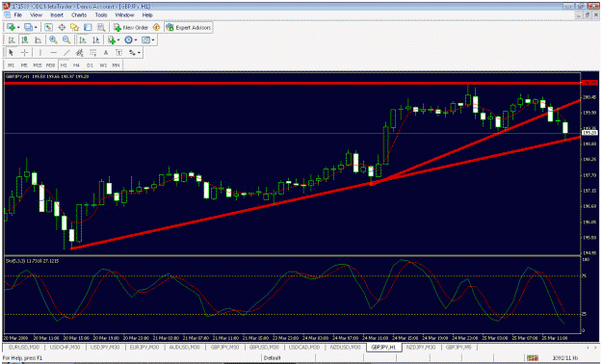Select the Text 'A' tool
The height and width of the screenshot is (364, 602).
pos(106,53)
